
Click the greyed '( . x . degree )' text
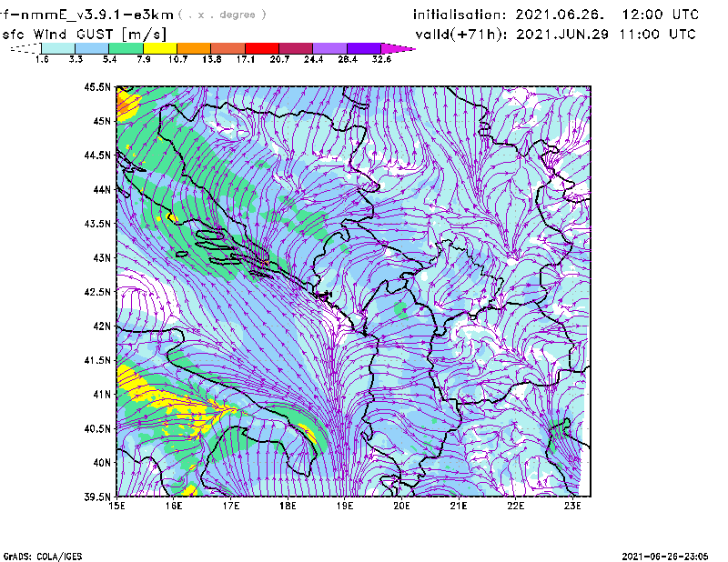222,15
